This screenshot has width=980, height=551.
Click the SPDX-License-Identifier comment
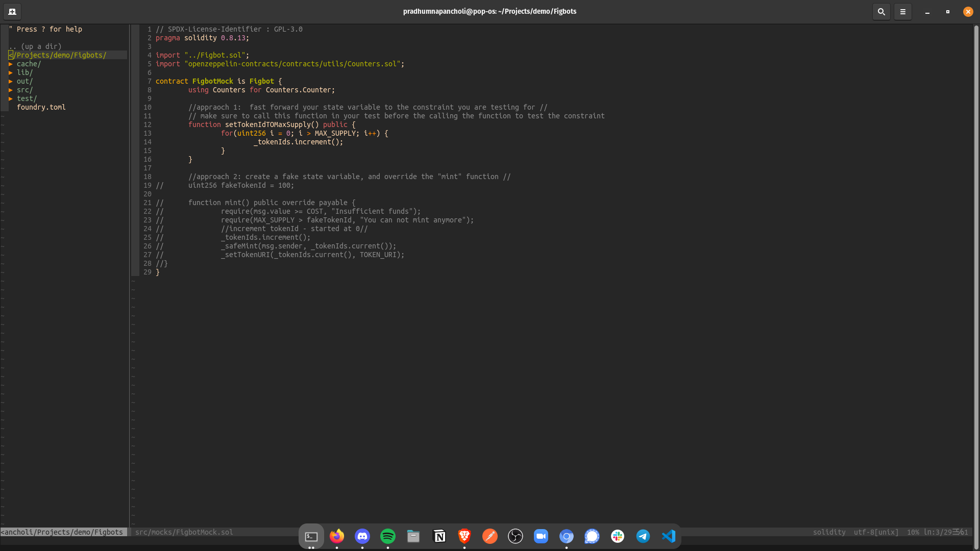tap(229, 29)
